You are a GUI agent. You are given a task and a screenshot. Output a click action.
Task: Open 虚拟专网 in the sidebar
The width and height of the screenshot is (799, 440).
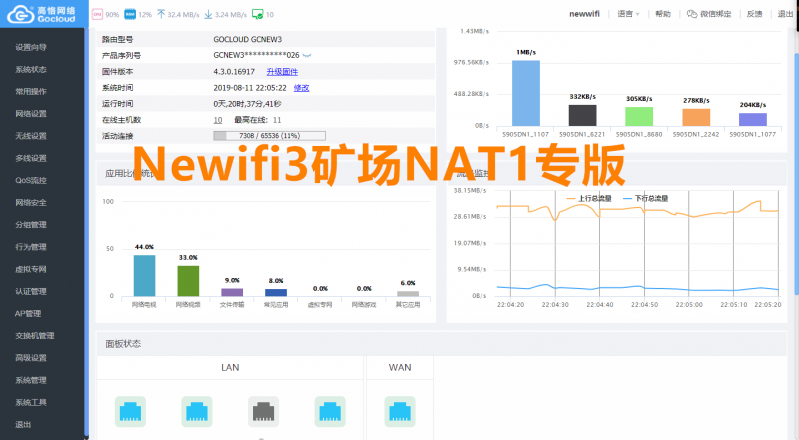pyautogui.click(x=31, y=269)
